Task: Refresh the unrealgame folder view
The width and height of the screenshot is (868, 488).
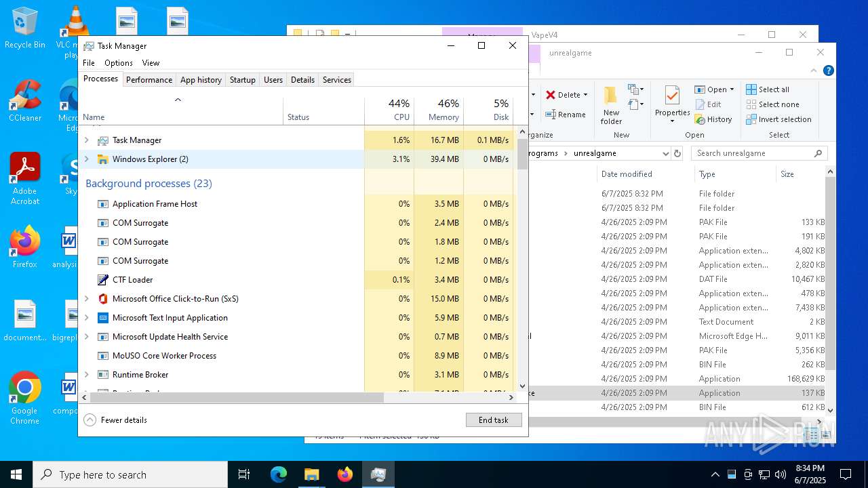Action: [677, 153]
